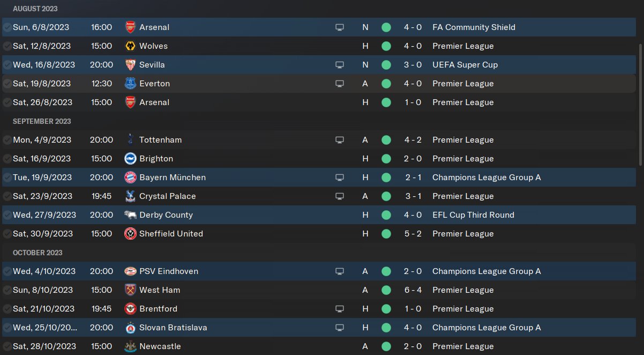Click the vertical scrollbar on the right
This screenshot has width=644, height=355.
click(x=640, y=105)
